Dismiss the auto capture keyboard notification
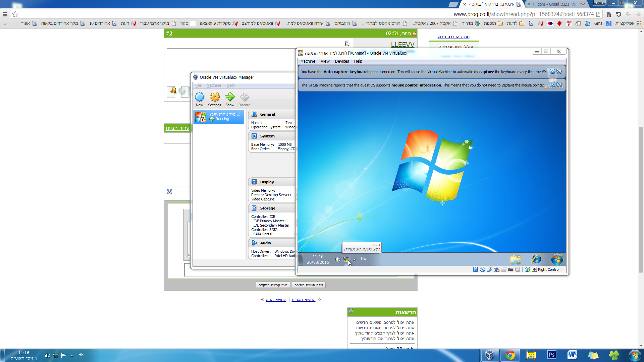The height and width of the screenshot is (362, 644). 552,71
